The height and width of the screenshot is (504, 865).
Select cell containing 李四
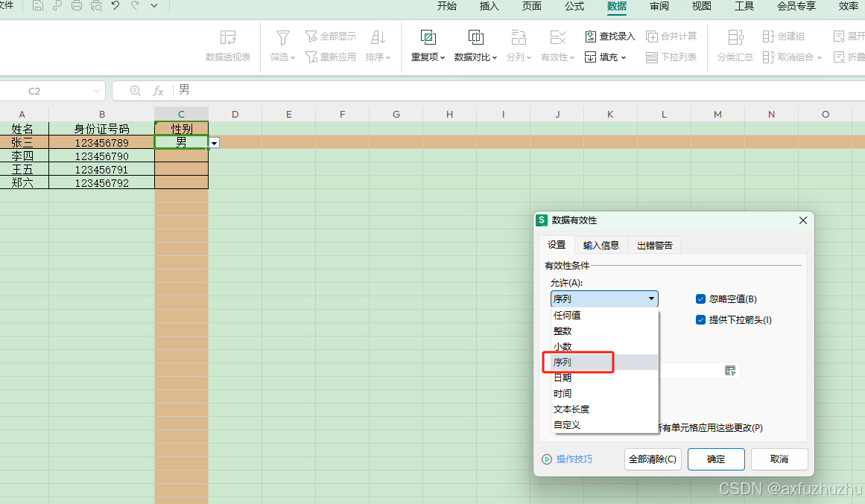(25, 156)
